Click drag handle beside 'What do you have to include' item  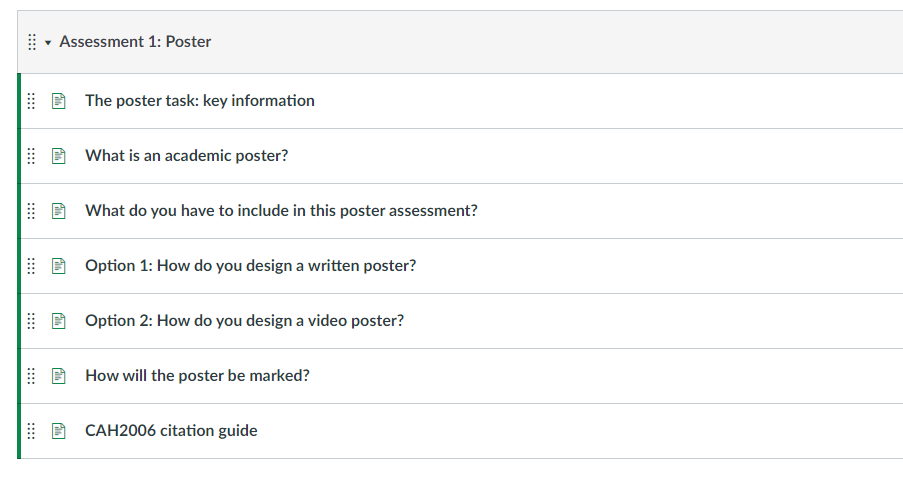click(x=31, y=211)
